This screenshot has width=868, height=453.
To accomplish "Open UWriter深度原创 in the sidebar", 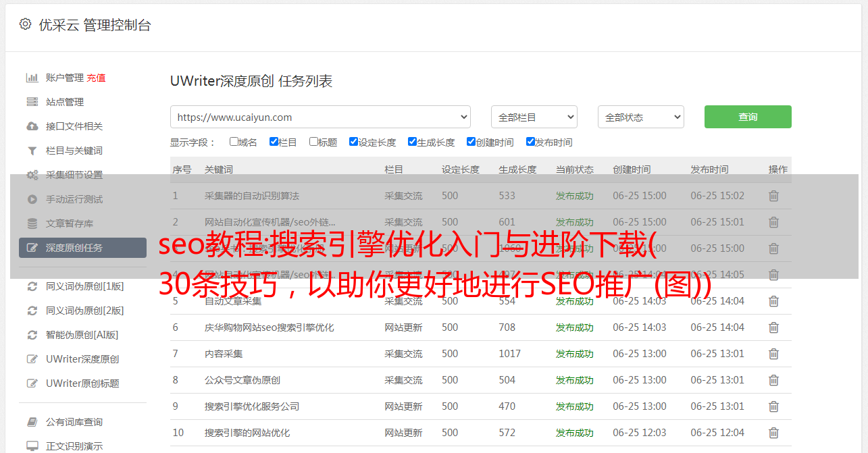I will [x=82, y=359].
